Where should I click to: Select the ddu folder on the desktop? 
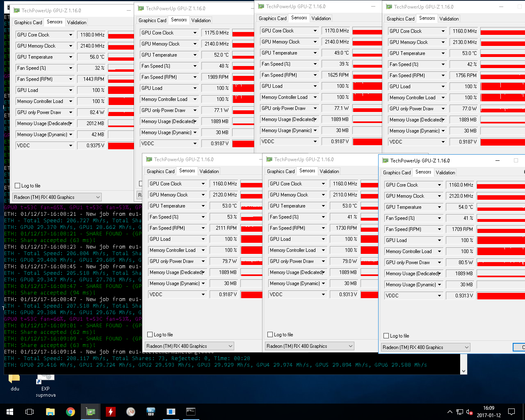pyautogui.click(x=15, y=382)
